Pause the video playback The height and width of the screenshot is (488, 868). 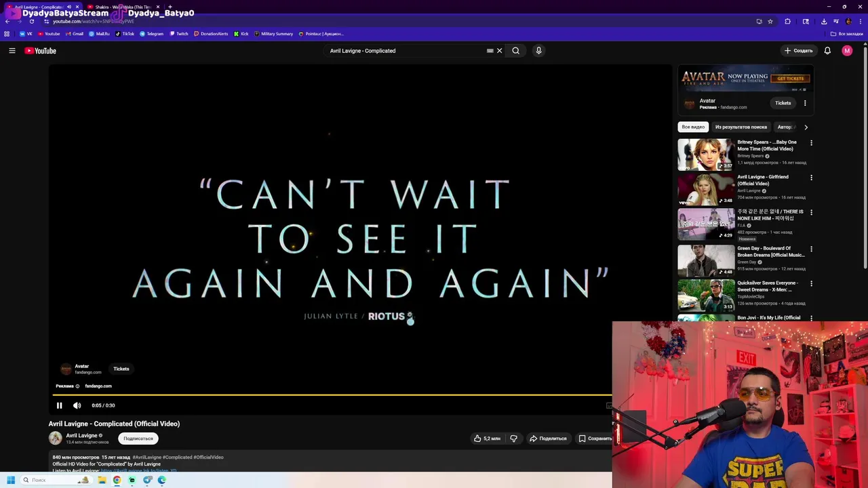[59, 405]
